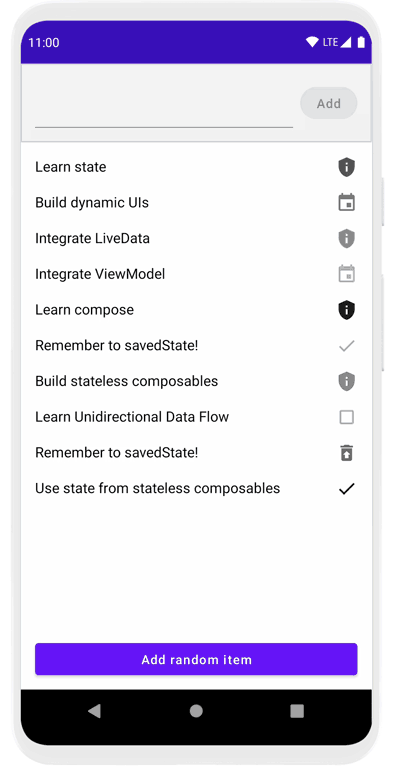Tap the faded checkmark icon after Remember to savedState!
Screen dimensions: 400x766
[x=346, y=346]
